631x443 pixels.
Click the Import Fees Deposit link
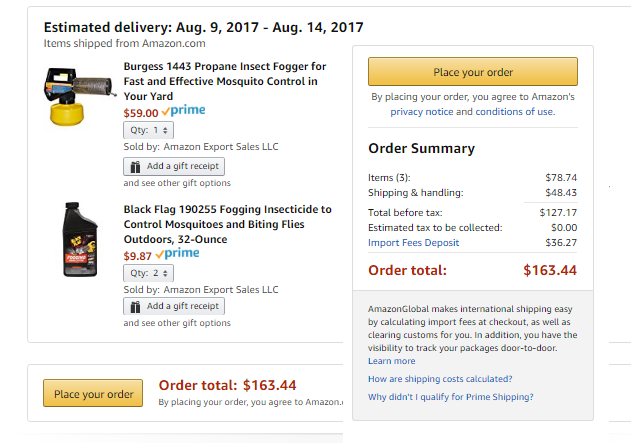[414, 243]
